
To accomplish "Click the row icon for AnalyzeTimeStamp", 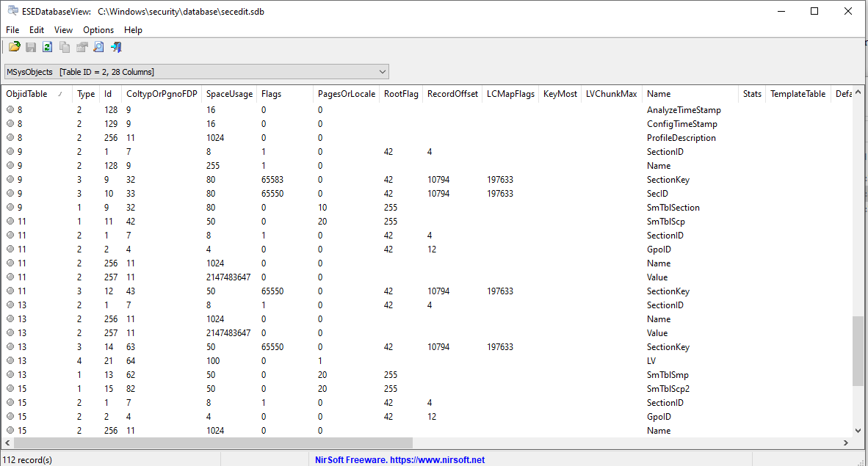I will pos(10,109).
